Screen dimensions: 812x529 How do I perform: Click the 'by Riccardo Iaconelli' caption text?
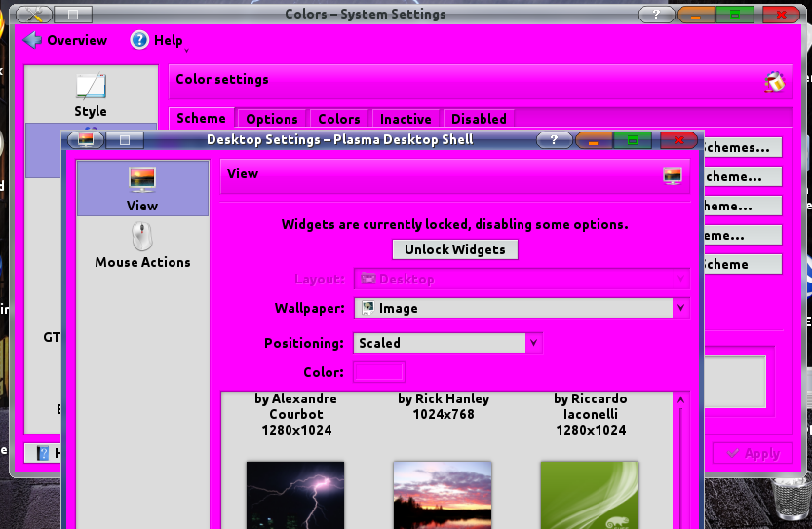pyautogui.click(x=591, y=406)
